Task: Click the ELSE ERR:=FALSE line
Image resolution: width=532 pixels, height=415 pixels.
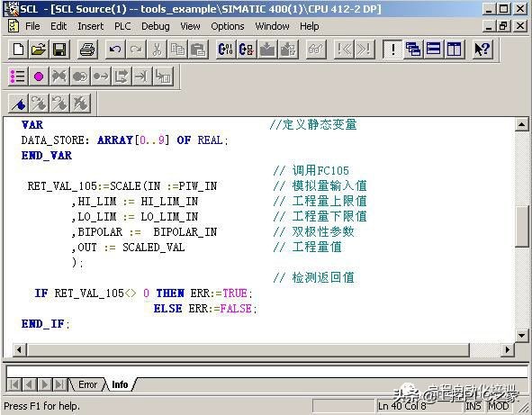Action: click(205, 309)
